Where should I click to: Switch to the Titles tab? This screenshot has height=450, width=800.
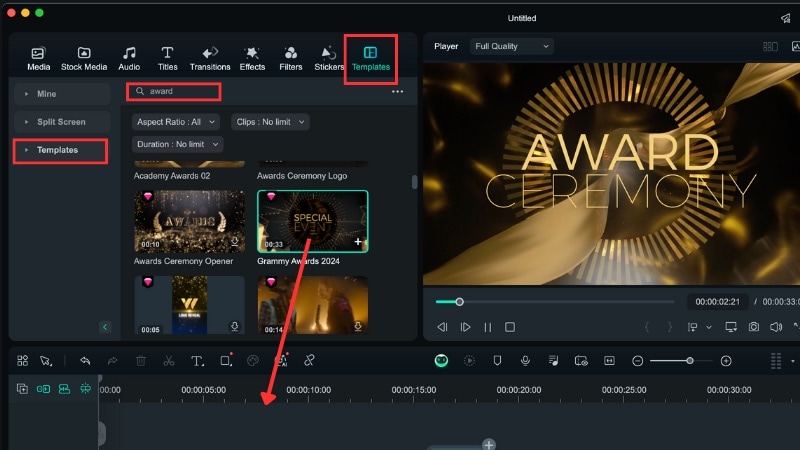167,59
